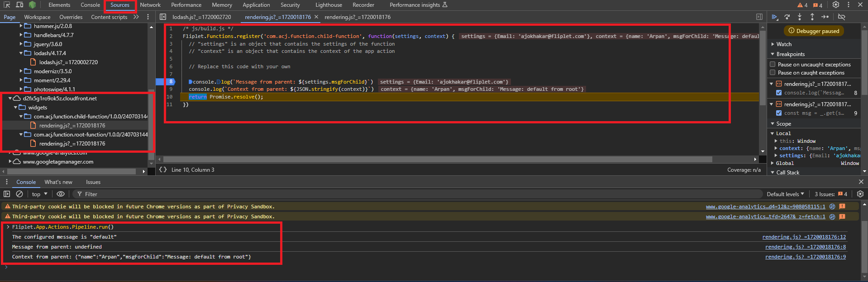Open rendering.js under root-function folder

pyautogui.click(x=72, y=144)
